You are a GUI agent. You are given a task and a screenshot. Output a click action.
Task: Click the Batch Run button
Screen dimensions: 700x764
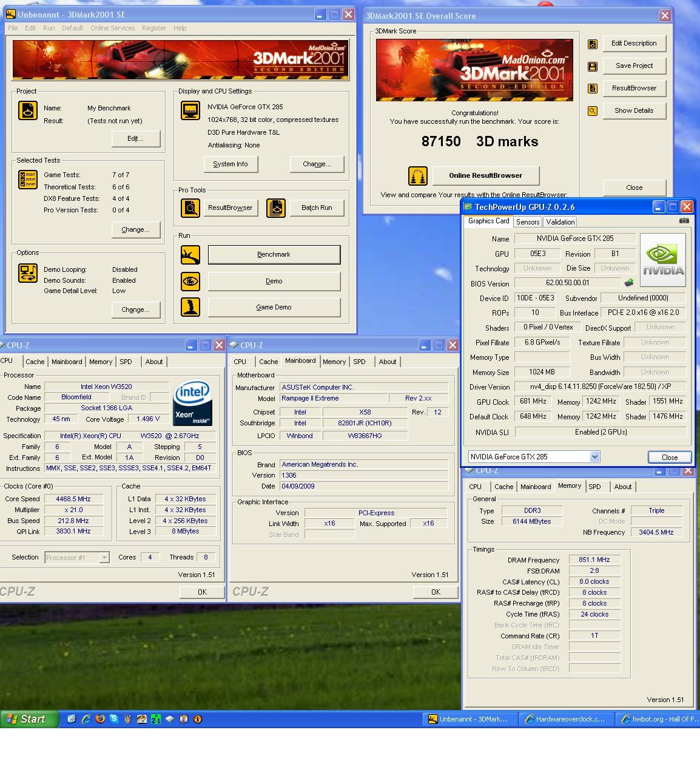tap(317, 208)
